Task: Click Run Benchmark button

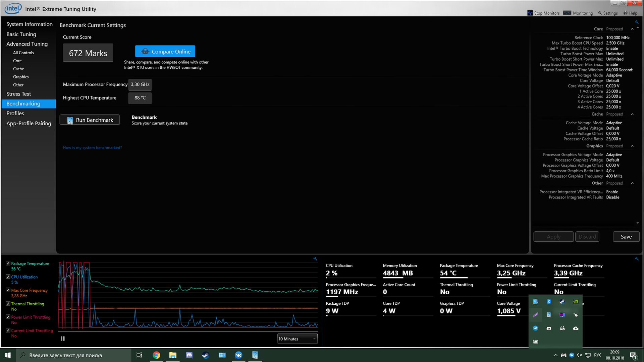Action: point(90,120)
